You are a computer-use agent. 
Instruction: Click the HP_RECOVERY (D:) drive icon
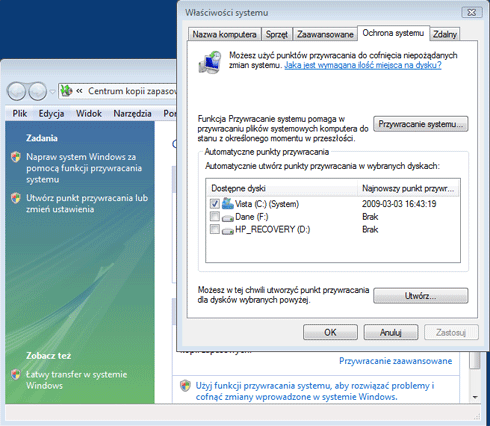[228, 230]
